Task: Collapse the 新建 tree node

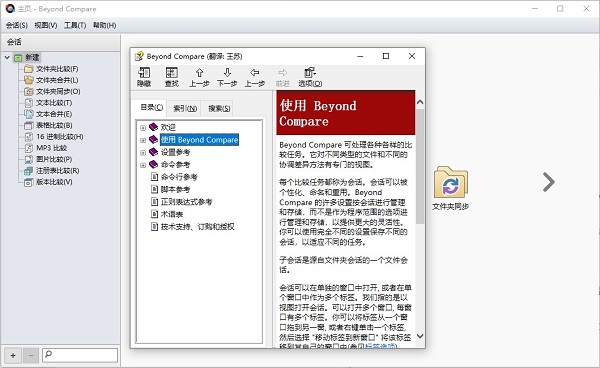Action: pyautogui.click(x=7, y=57)
